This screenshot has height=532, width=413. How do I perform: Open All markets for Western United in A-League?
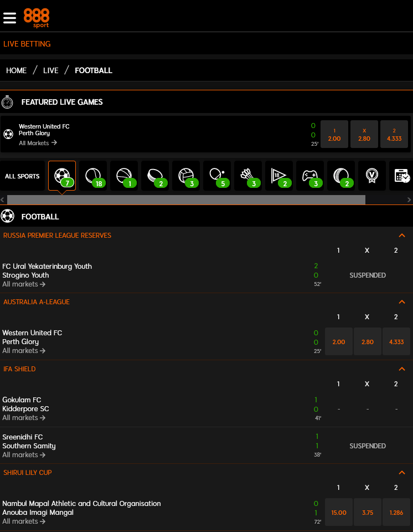(24, 351)
